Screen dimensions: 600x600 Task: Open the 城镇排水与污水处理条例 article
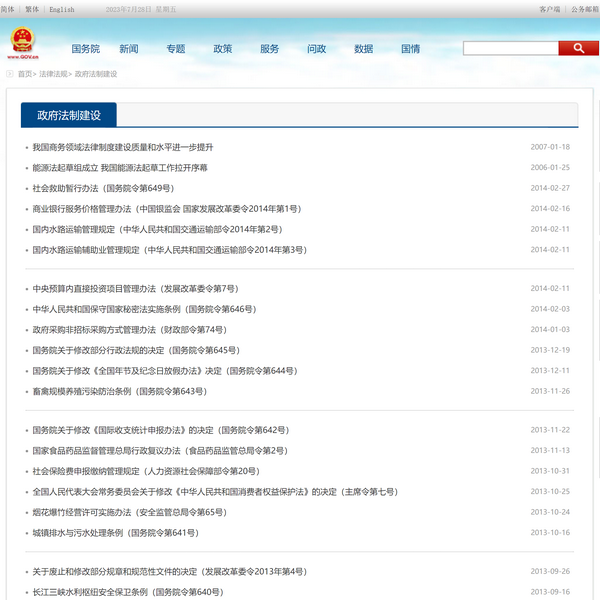pos(115,533)
